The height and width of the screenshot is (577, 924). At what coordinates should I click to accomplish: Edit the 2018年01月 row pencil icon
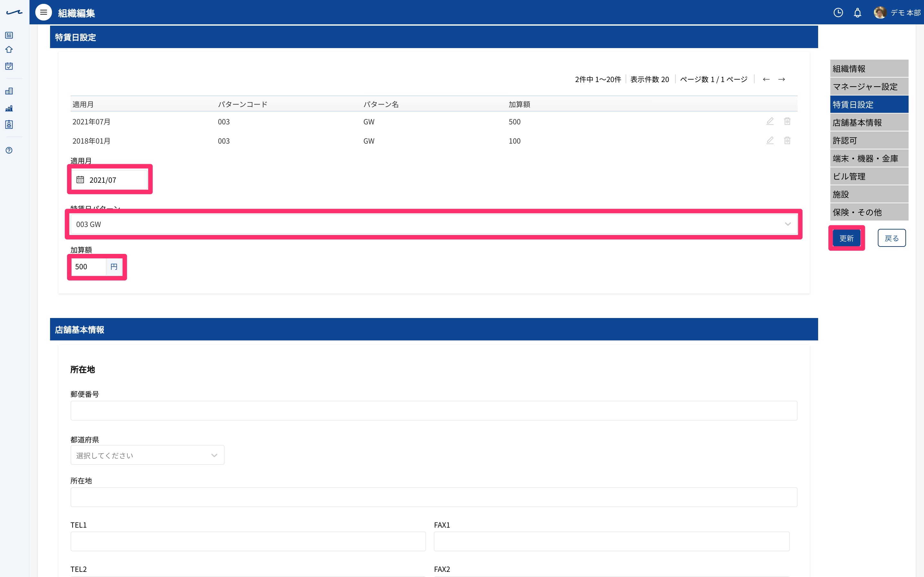click(x=770, y=140)
